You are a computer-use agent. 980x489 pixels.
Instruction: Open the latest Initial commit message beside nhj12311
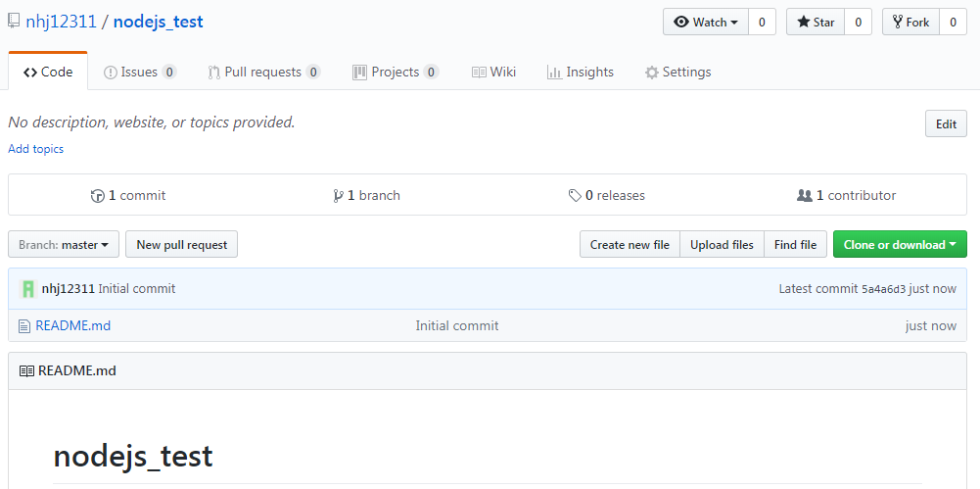[x=137, y=289]
